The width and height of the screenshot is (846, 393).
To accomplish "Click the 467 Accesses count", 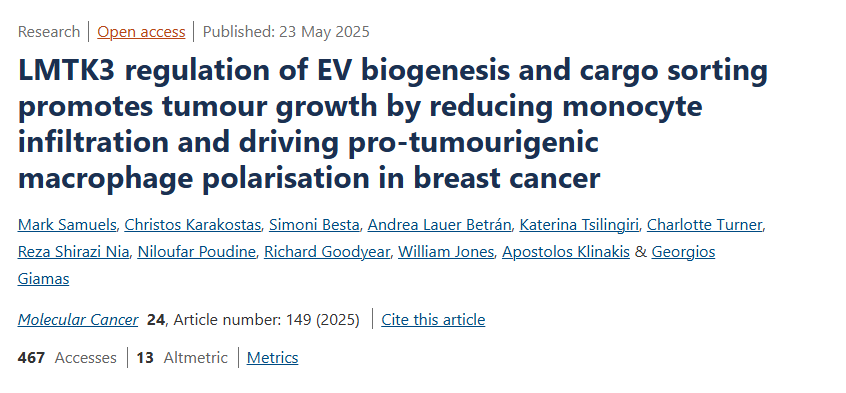I will coord(67,357).
